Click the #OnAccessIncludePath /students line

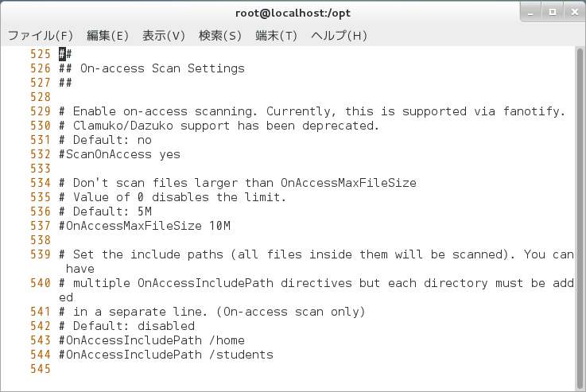[x=165, y=355]
